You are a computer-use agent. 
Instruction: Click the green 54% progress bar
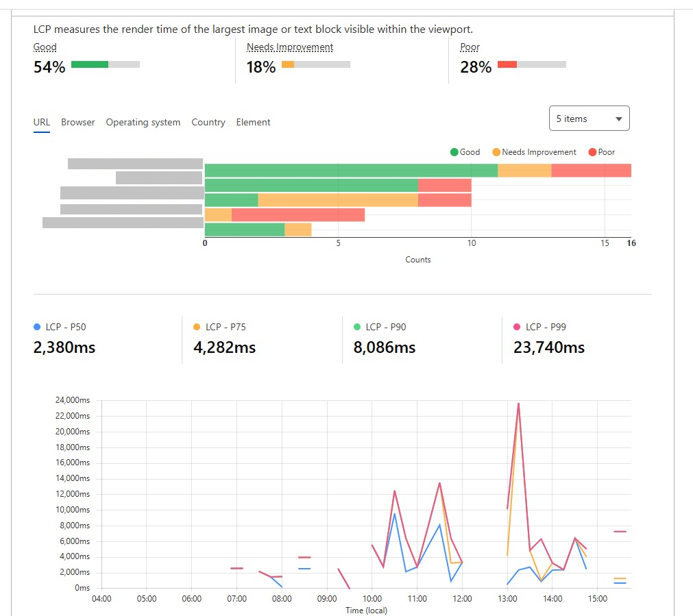(105, 64)
